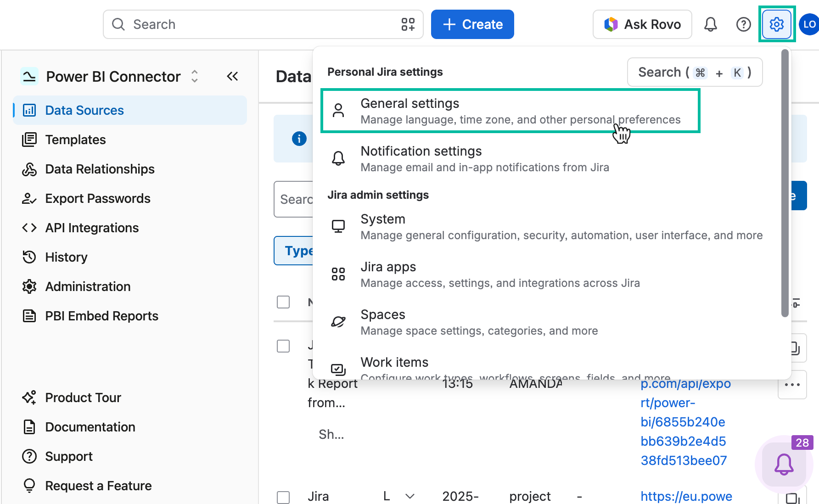Expand the Power BI Connector switcher
The height and width of the screenshot is (504, 819).
195,76
